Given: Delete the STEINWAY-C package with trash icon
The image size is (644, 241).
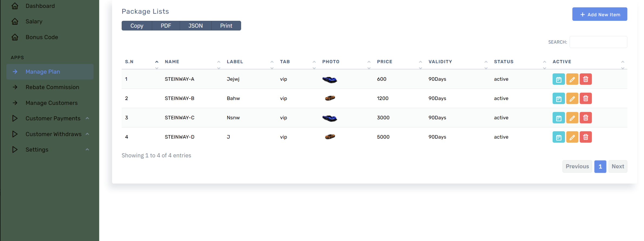Looking at the screenshot, I should pos(585,118).
